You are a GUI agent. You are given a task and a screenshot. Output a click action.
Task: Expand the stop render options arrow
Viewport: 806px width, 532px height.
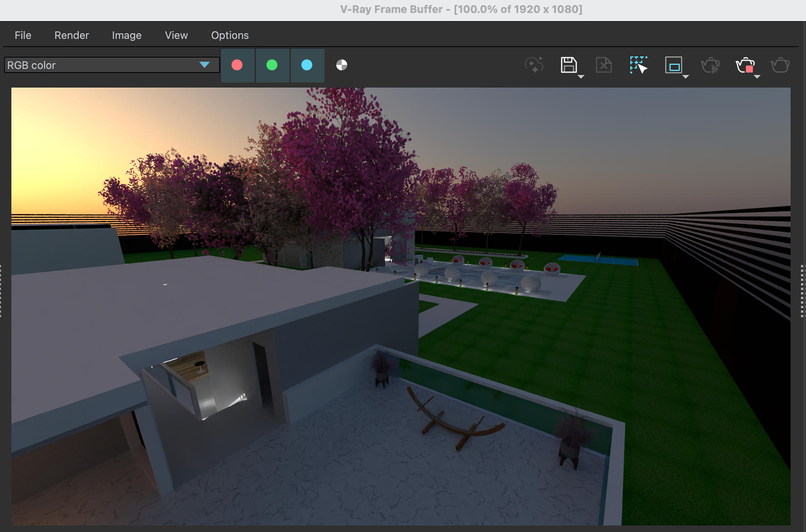[757, 77]
